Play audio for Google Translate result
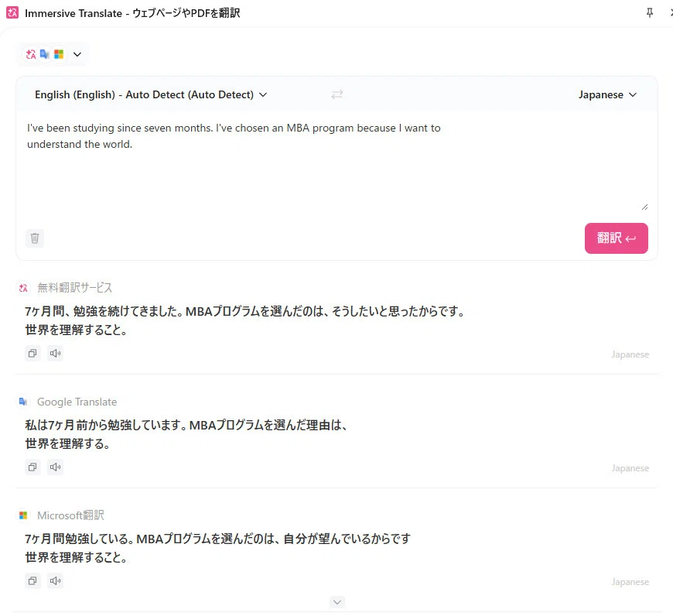Image resolution: width=673 pixels, height=616 pixels. click(x=56, y=467)
